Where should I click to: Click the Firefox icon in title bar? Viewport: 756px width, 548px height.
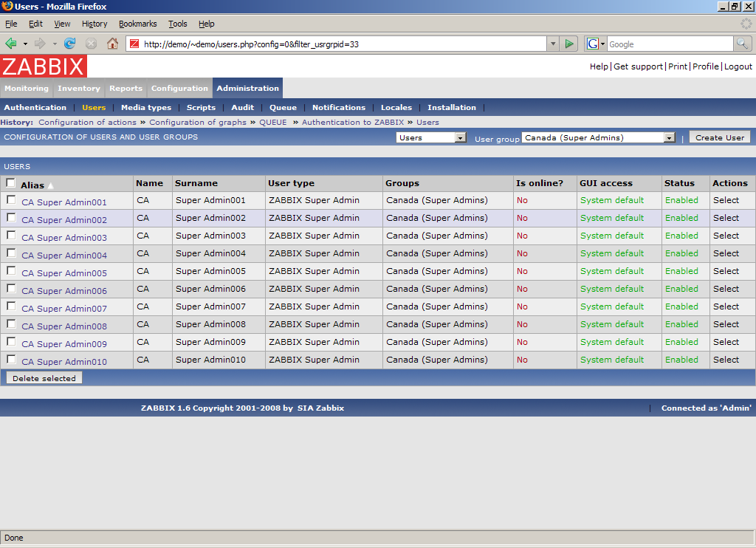(x=7, y=6)
